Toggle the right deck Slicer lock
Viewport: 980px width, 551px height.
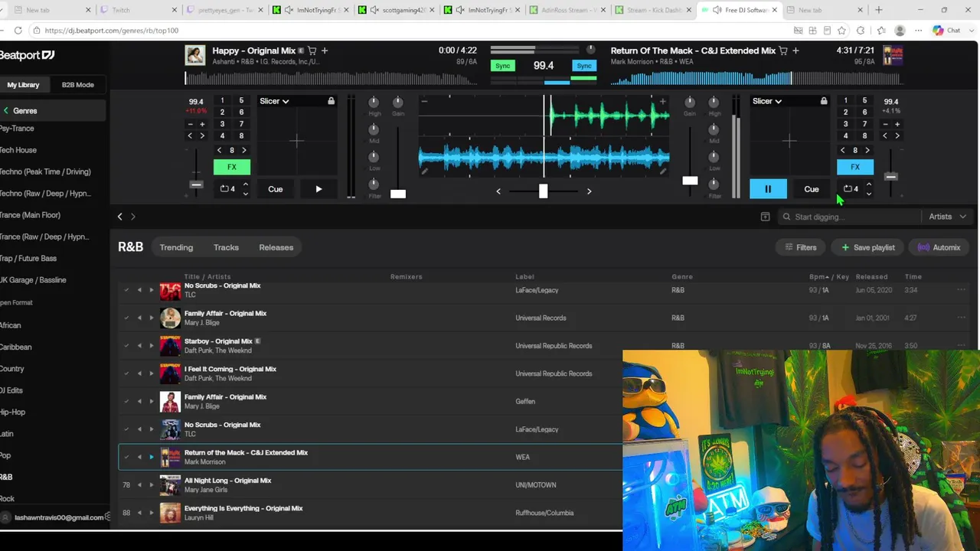824,101
